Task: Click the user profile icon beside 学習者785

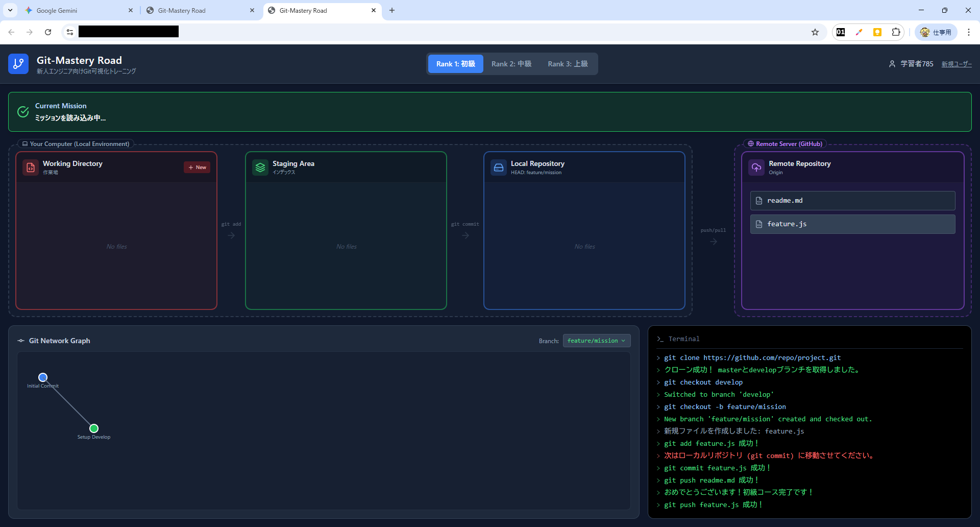Action: click(x=892, y=64)
